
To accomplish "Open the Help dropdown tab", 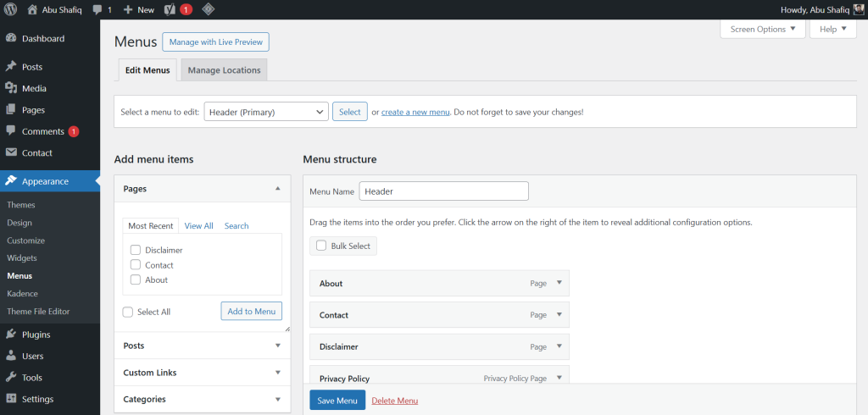I will point(833,29).
